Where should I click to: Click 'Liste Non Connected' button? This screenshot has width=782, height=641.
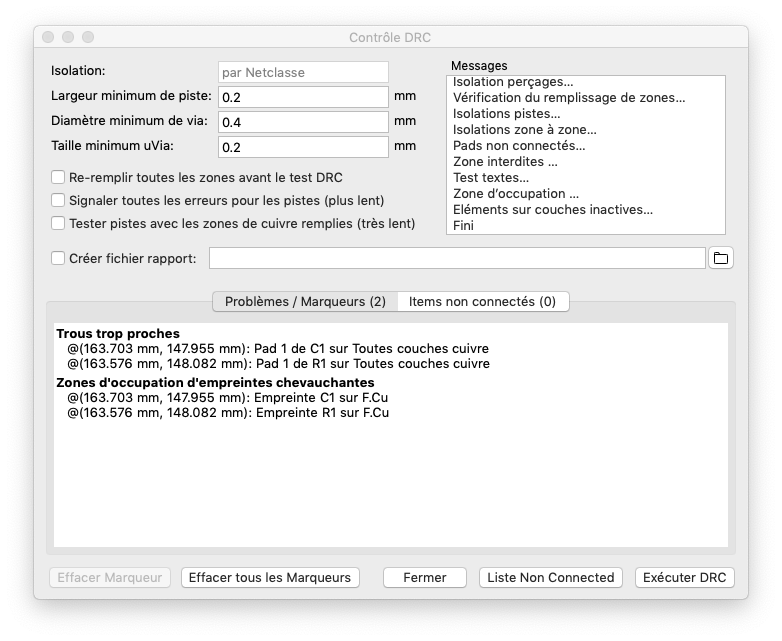tap(551, 577)
